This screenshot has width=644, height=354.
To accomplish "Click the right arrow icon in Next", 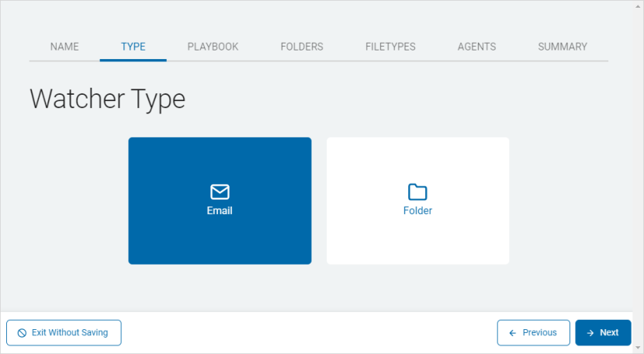I will coord(590,332).
